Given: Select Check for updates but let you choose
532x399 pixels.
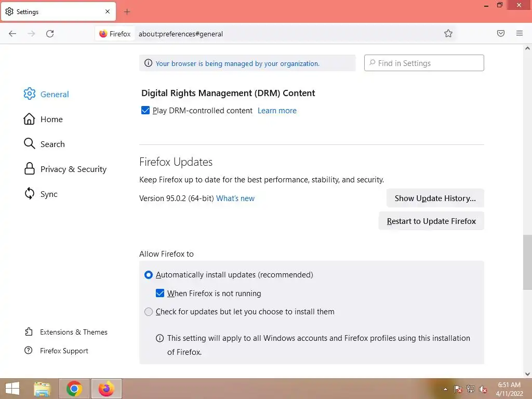Looking at the screenshot, I should click(x=148, y=312).
